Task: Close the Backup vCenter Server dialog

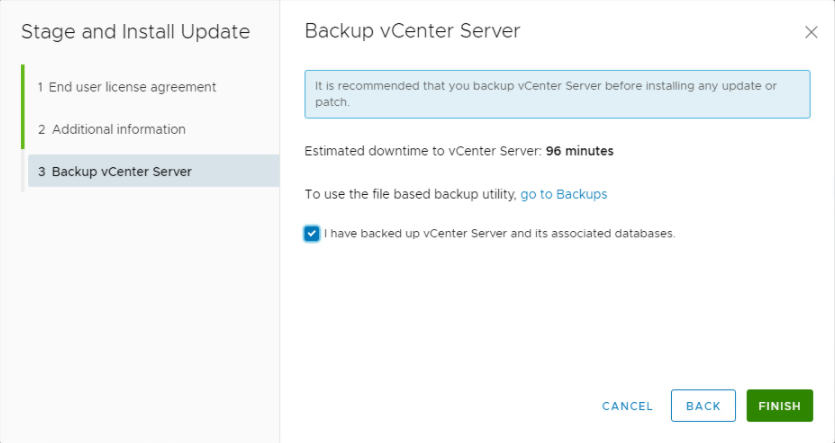Action: point(811,32)
